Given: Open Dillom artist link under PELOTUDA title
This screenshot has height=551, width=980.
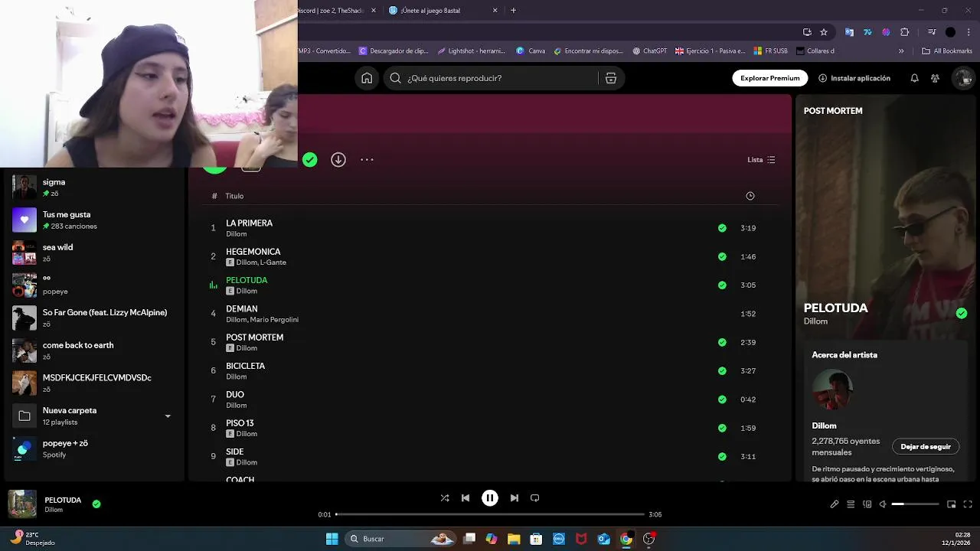Looking at the screenshot, I should pyautogui.click(x=815, y=321).
